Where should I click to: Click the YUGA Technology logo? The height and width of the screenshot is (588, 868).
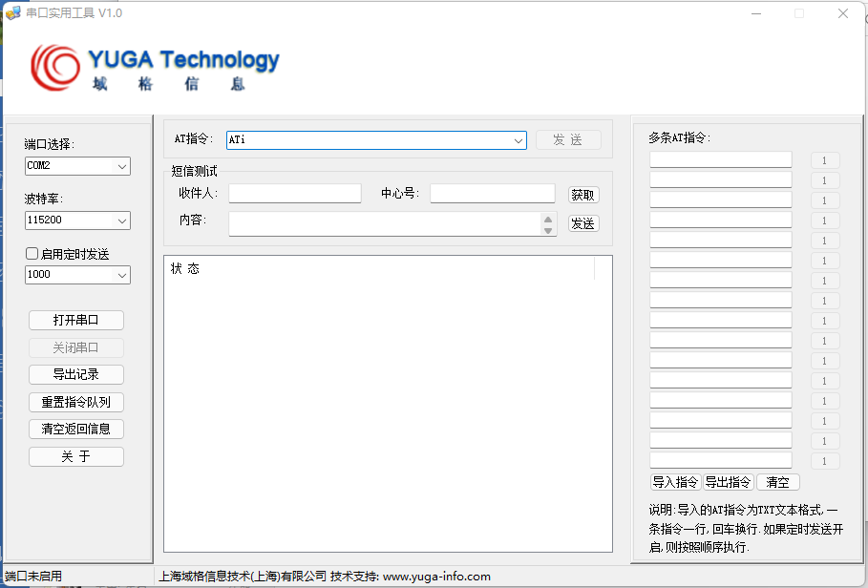[155, 69]
